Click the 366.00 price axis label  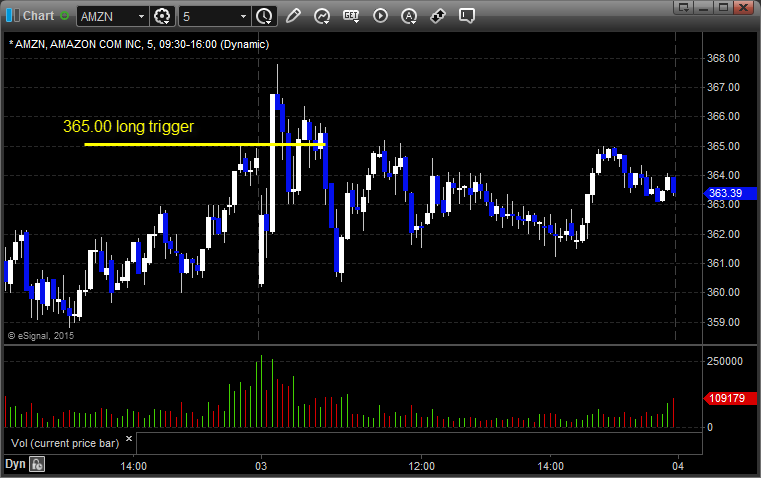[x=723, y=116]
